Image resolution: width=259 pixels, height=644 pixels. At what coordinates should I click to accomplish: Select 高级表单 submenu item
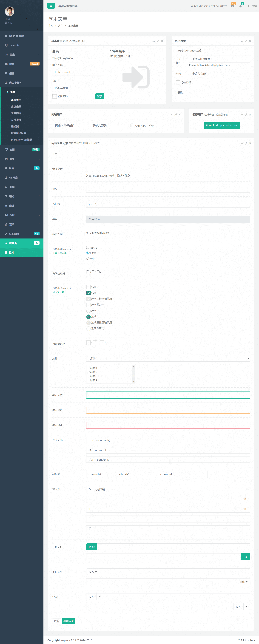[x=16, y=107]
